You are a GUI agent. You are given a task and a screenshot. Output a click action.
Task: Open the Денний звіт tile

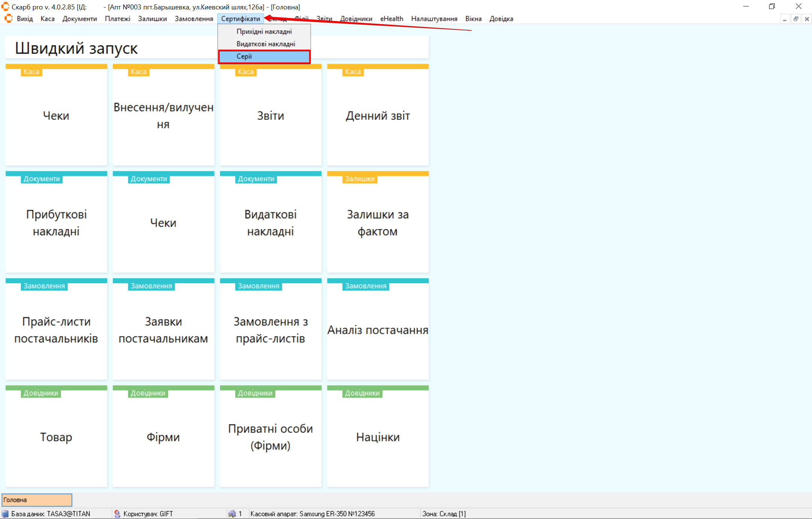click(x=378, y=116)
